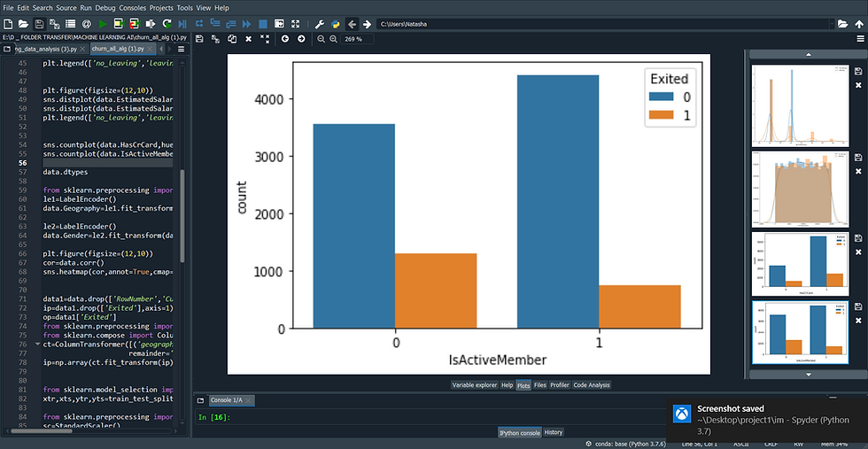
Task: Switch to the Code Analysis tab
Action: tap(592, 384)
